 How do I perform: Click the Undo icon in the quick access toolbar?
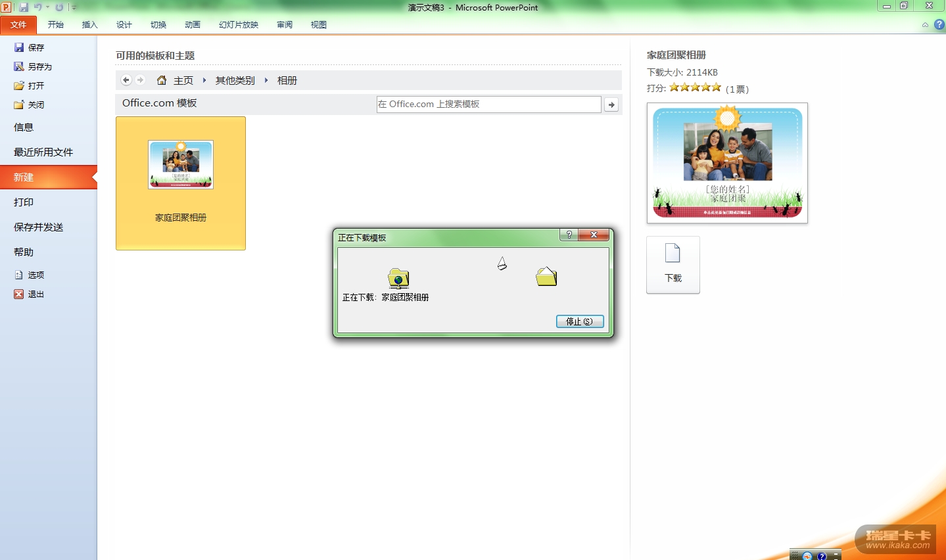(x=38, y=7)
